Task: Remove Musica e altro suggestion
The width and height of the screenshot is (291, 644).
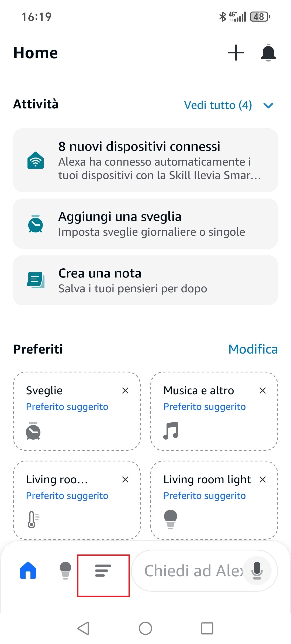Action: (x=263, y=390)
